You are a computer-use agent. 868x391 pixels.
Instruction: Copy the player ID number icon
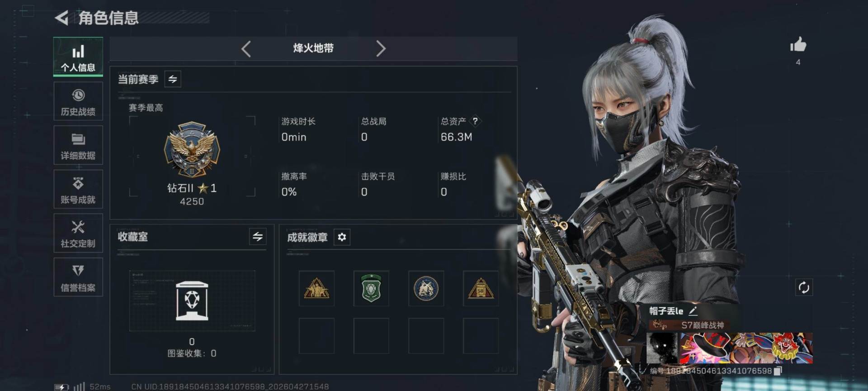(x=778, y=371)
